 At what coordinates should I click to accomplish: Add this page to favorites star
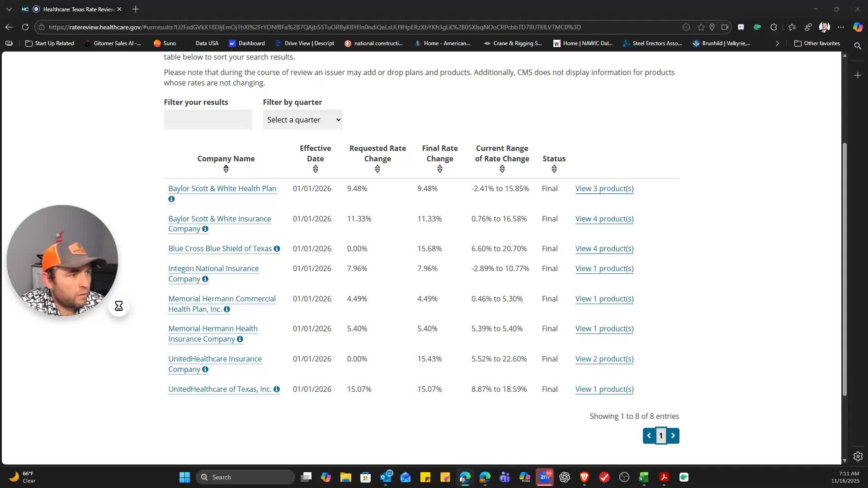point(701,27)
